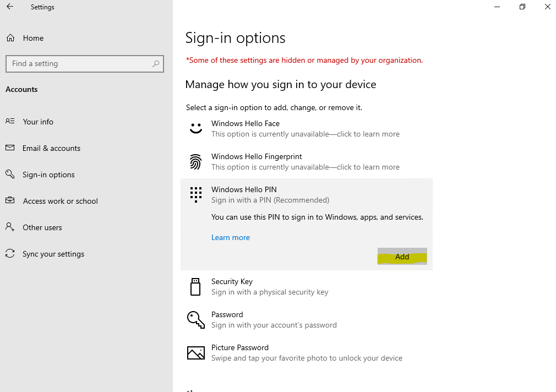Screen dimensions: 556x392
Task: Minimize the Settings window
Action: (497, 7)
